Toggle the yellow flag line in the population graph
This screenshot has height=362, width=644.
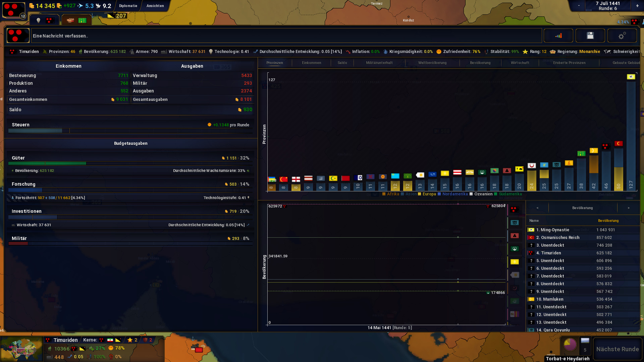point(514,262)
